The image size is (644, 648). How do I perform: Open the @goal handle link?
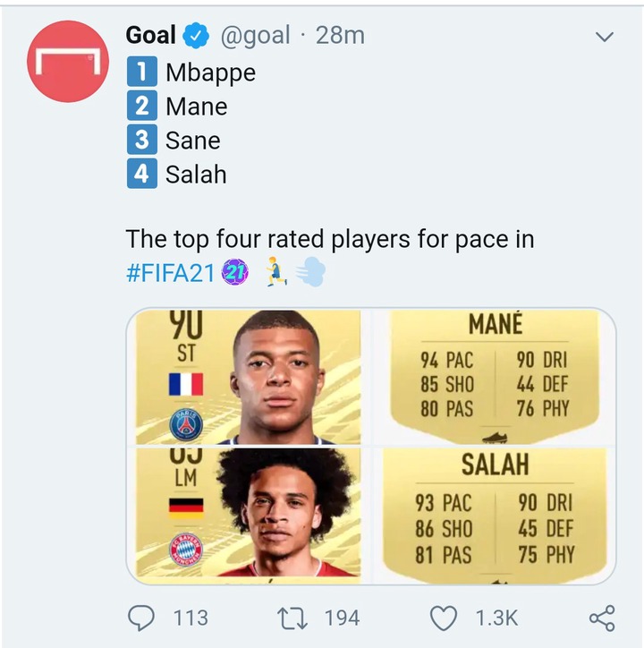tap(255, 36)
